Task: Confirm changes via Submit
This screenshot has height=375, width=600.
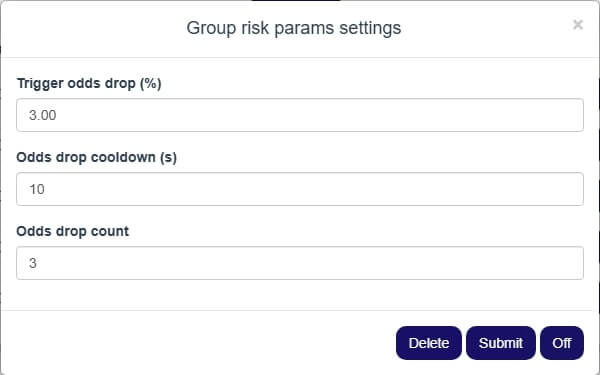Action: pyautogui.click(x=501, y=343)
